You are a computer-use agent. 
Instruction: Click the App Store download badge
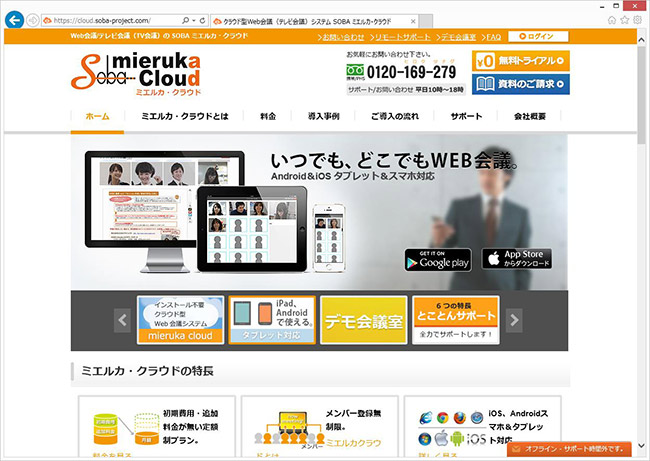tap(517, 258)
